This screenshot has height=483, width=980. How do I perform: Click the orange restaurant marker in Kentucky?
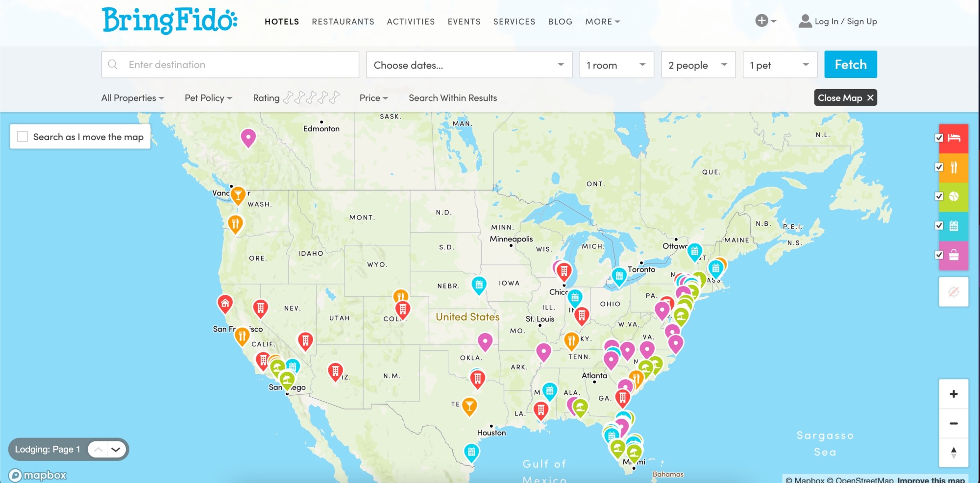[x=571, y=340]
